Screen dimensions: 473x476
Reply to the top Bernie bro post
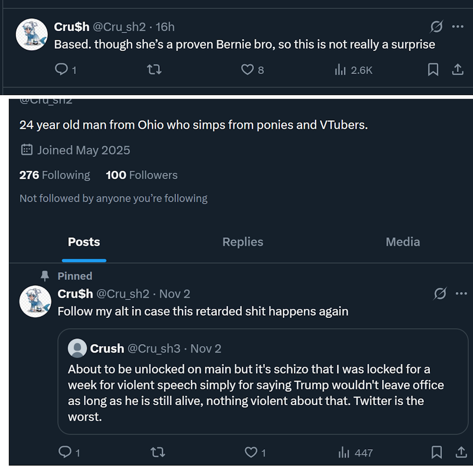(61, 69)
